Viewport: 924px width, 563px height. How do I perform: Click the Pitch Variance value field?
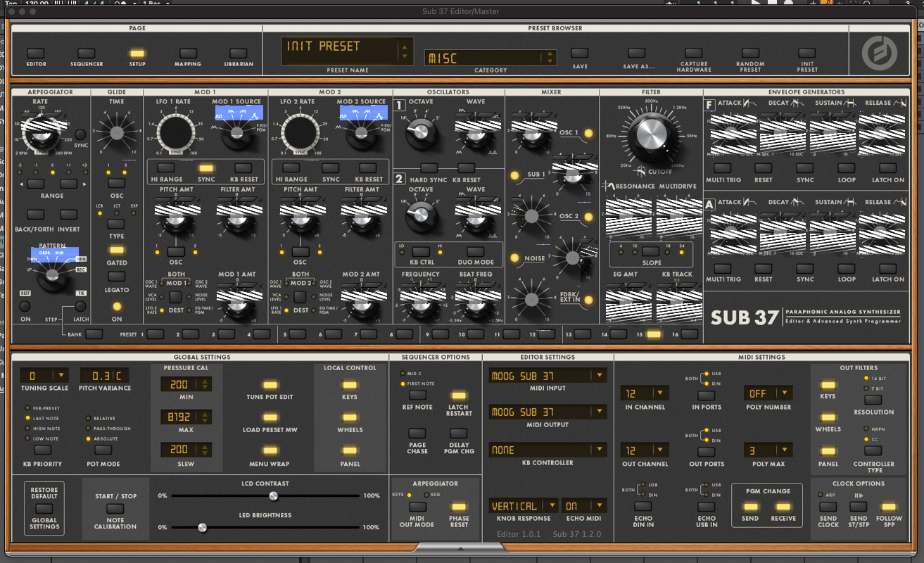(104, 375)
